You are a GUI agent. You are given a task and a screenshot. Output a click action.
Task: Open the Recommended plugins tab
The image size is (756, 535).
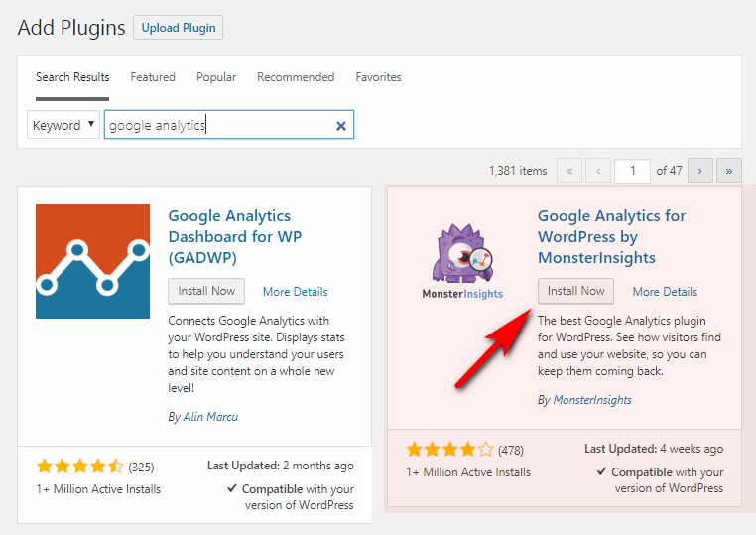pyautogui.click(x=296, y=77)
